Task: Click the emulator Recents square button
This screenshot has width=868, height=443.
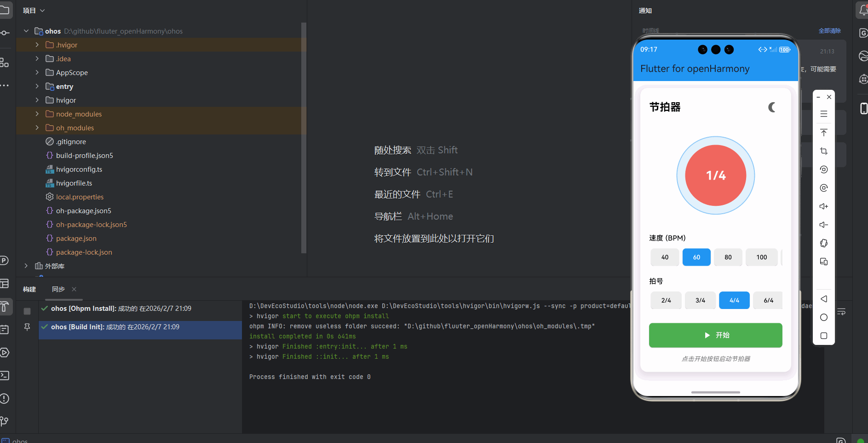Action: [824, 336]
